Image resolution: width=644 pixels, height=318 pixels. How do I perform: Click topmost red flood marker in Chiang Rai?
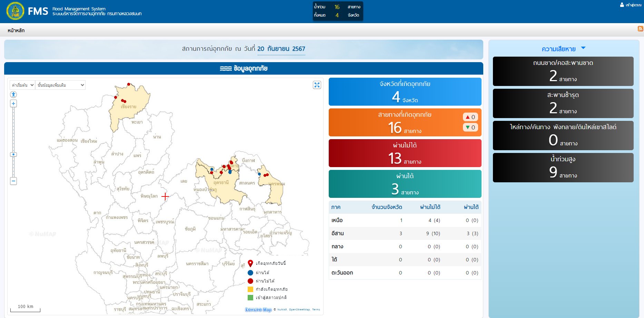[x=129, y=84]
